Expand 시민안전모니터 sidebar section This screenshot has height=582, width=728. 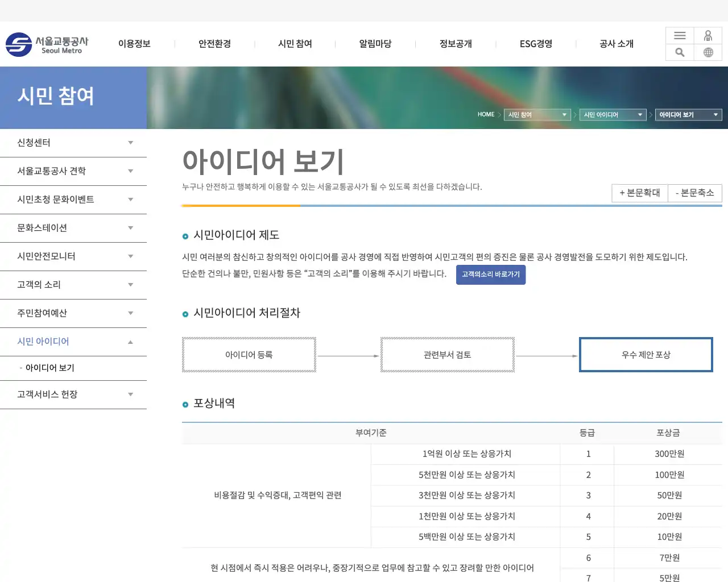pyautogui.click(x=73, y=257)
